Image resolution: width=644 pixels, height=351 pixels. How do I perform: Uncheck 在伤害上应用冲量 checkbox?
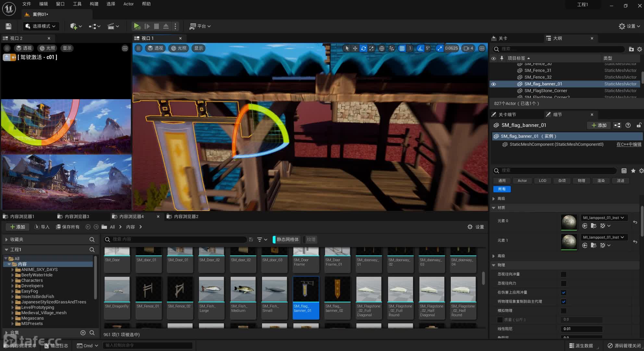coord(563,292)
